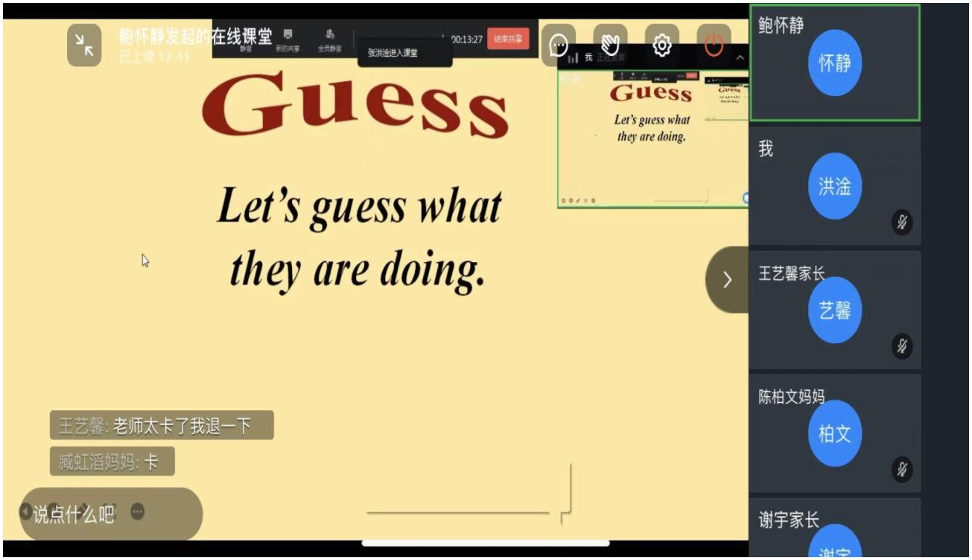The height and width of the screenshot is (560, 972).
Task: Toggle 王艺馨家长's muted microphone icon
Action: coord(902,346)
